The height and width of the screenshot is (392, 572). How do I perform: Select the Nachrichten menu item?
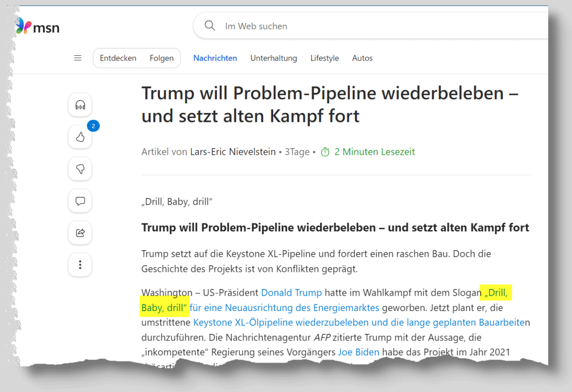pyautogui.click(x=215, y=58)
